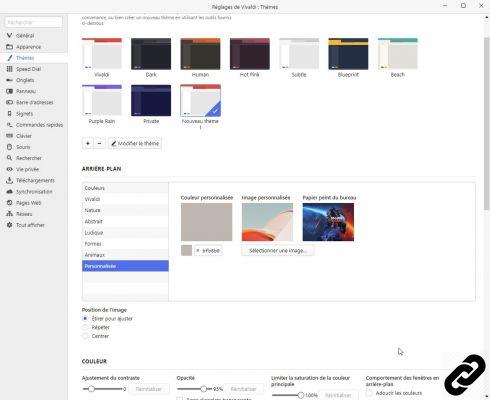This screenshot has width=490, height=400.
Task: Select the 'Étirer pour ajuster' radio option
Action: pos(85,318)
